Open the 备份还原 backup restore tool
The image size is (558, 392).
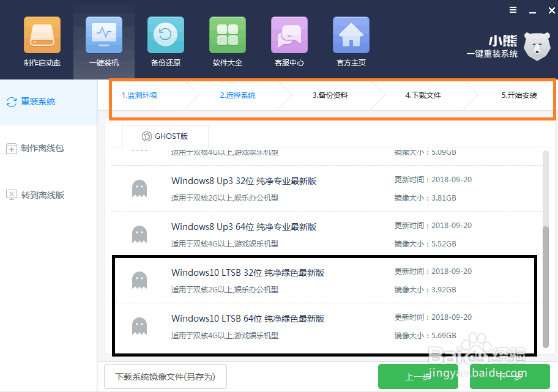tap(165, 42)
